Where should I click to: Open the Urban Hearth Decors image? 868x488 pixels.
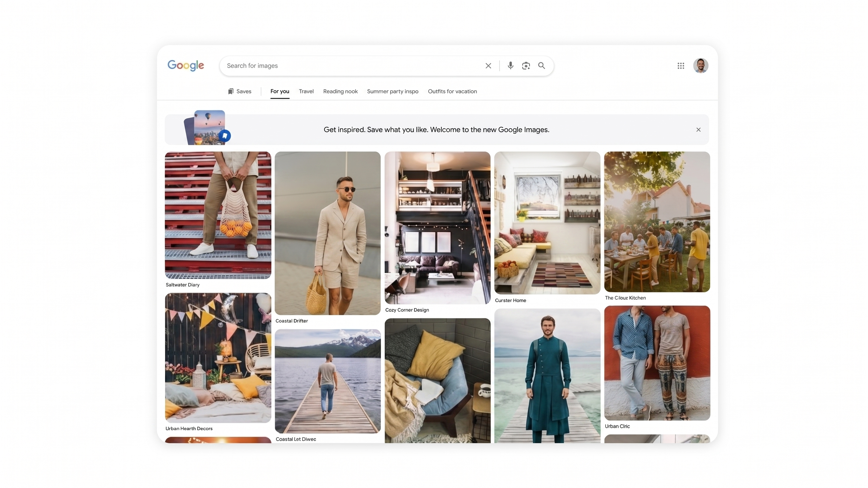click(218, 358)
